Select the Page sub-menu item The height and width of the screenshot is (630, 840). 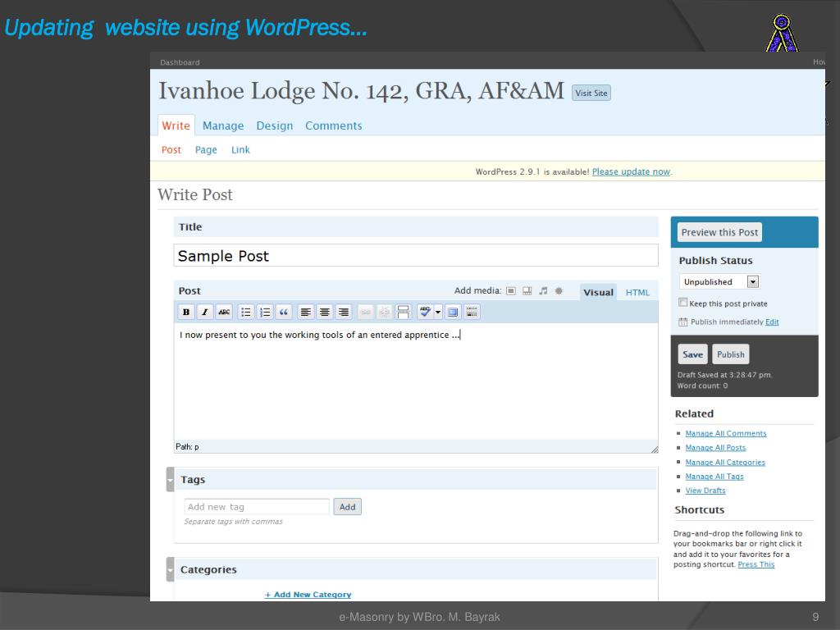[206, 150]
